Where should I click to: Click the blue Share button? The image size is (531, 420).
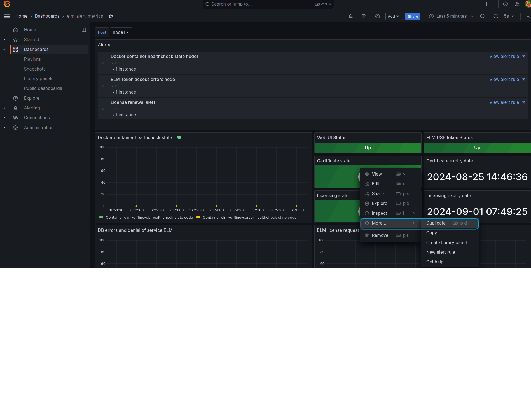[x=413, y=16]
